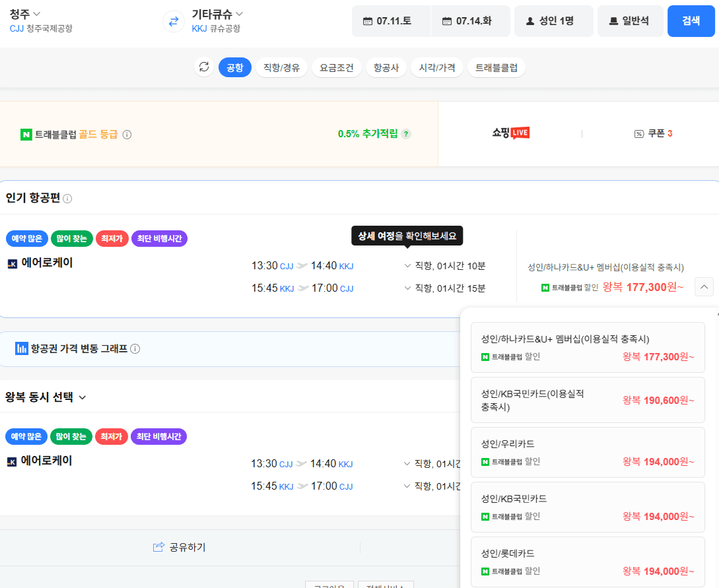719x588 pixels.
Task: Click the 공유하기 share button
Action: click(180, 547)
